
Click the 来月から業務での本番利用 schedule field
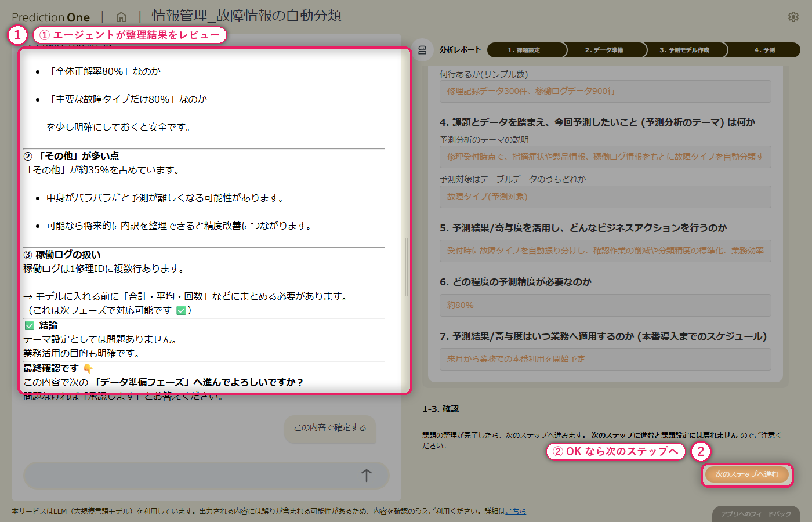pos(606,359)
